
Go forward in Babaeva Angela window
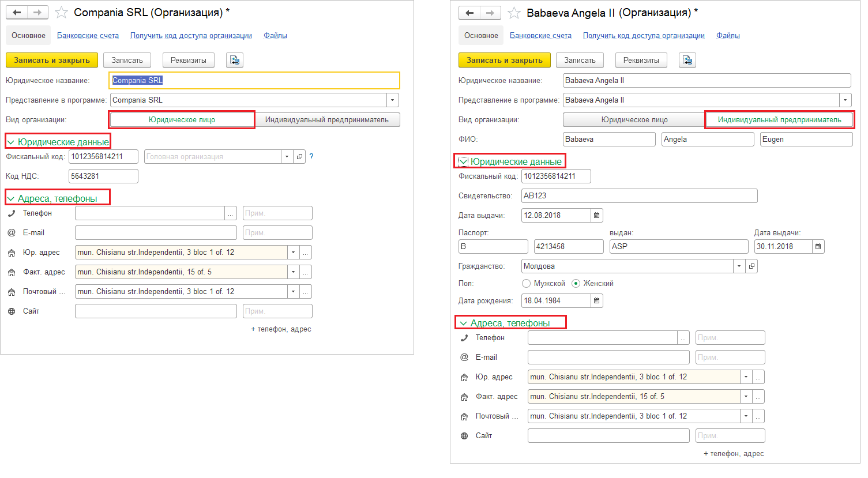point(490,13)
